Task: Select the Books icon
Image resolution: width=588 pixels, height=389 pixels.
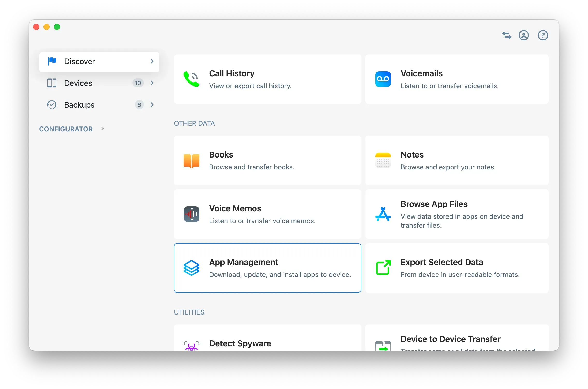Action: [x=191, y=160]
